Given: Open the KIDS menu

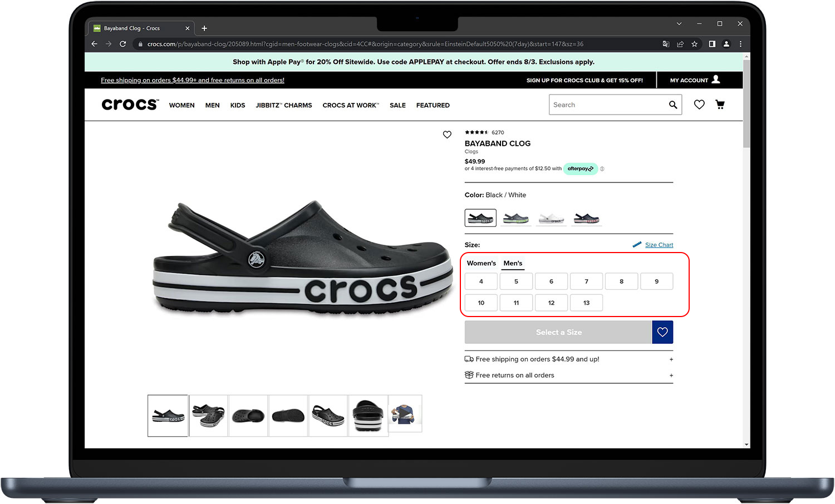Looking at the screenshot, I should pos(238,105).
